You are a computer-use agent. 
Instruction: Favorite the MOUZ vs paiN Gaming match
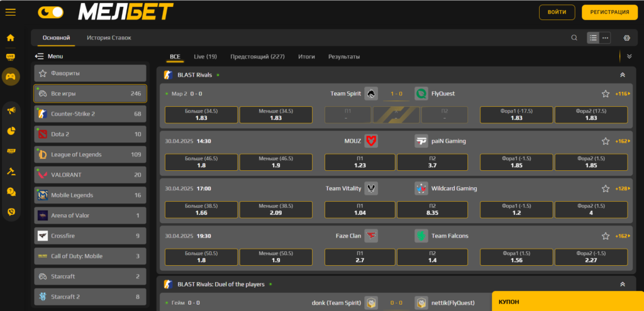[x=606, y=141]
